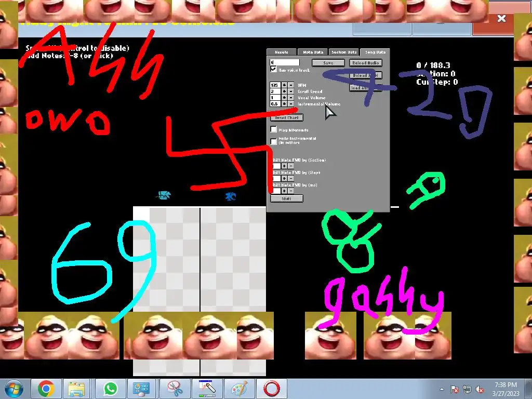Increase Shift Note FWD by (ms) value
The height and width of the screenshot is (399, 532).
tap(284, 191)
